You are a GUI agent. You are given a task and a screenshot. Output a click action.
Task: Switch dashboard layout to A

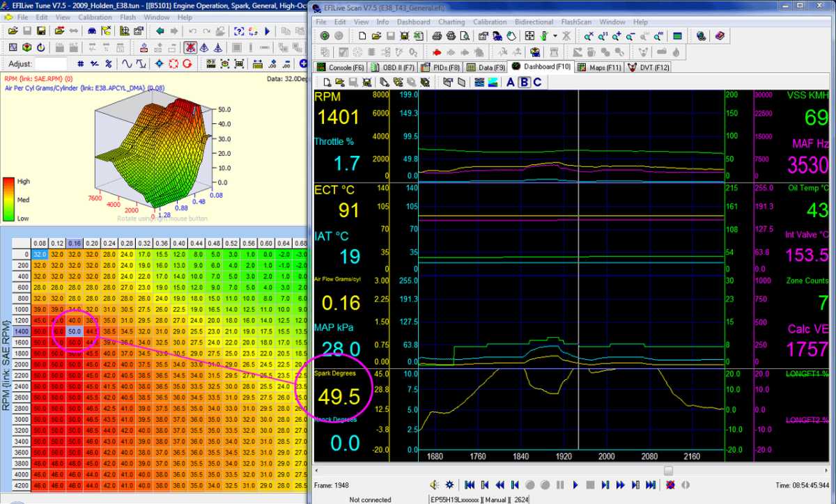[x=511, y=81]
